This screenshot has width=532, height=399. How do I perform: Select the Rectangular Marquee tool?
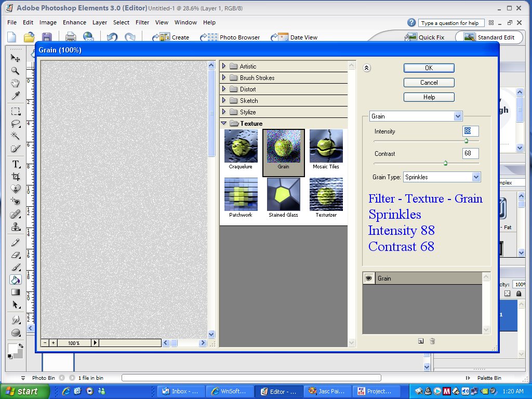16,111
